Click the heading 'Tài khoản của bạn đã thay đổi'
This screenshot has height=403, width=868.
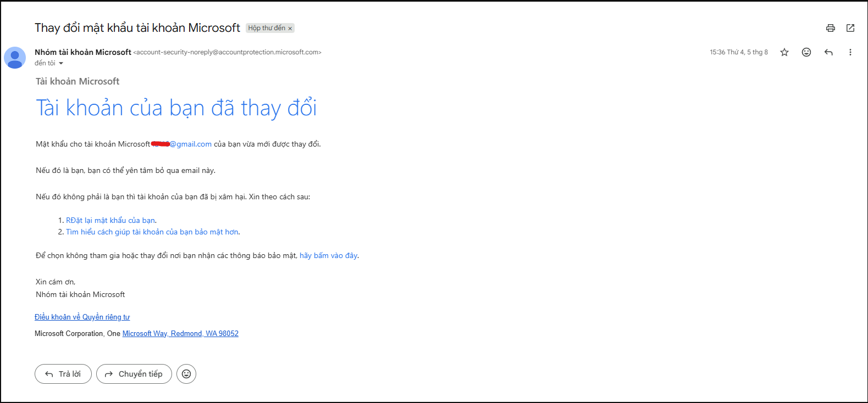pos(176,108)
